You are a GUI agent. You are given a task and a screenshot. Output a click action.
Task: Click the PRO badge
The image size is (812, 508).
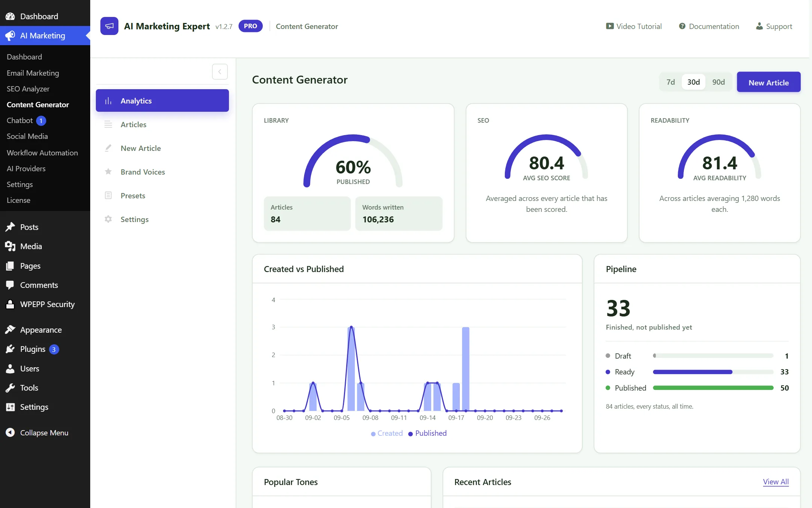pos(250,26)
